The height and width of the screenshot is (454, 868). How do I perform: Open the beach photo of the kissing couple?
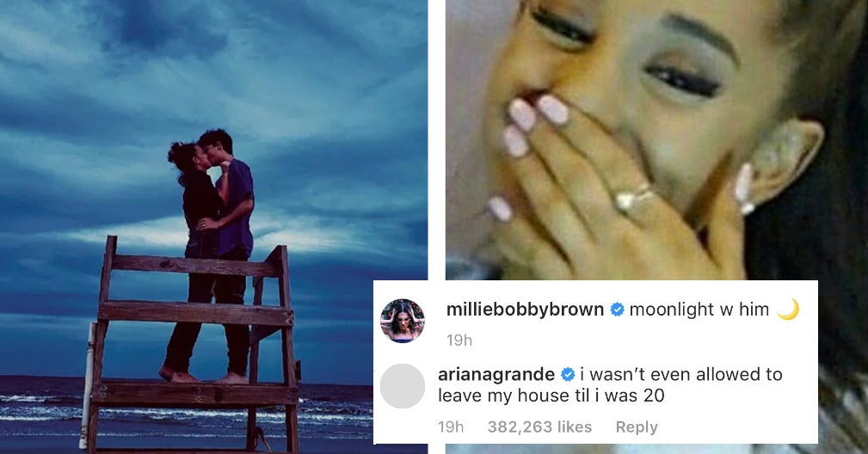tap(213, 227)
